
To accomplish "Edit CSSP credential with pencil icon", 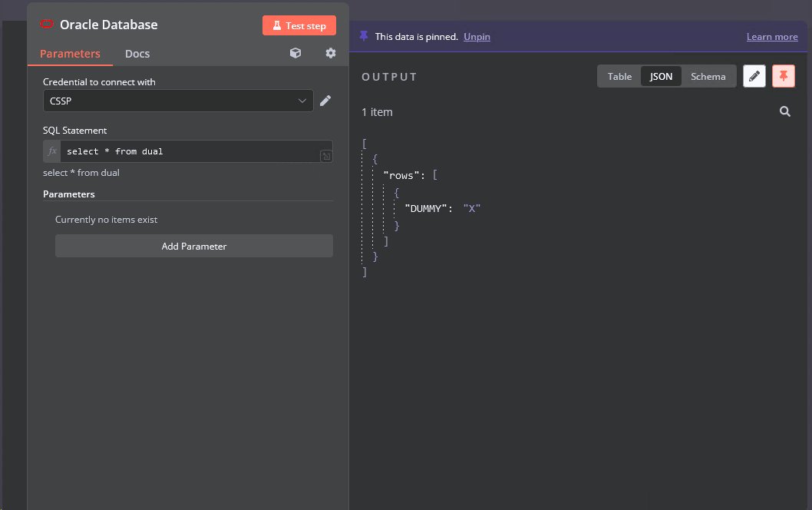I will [325, 101].
